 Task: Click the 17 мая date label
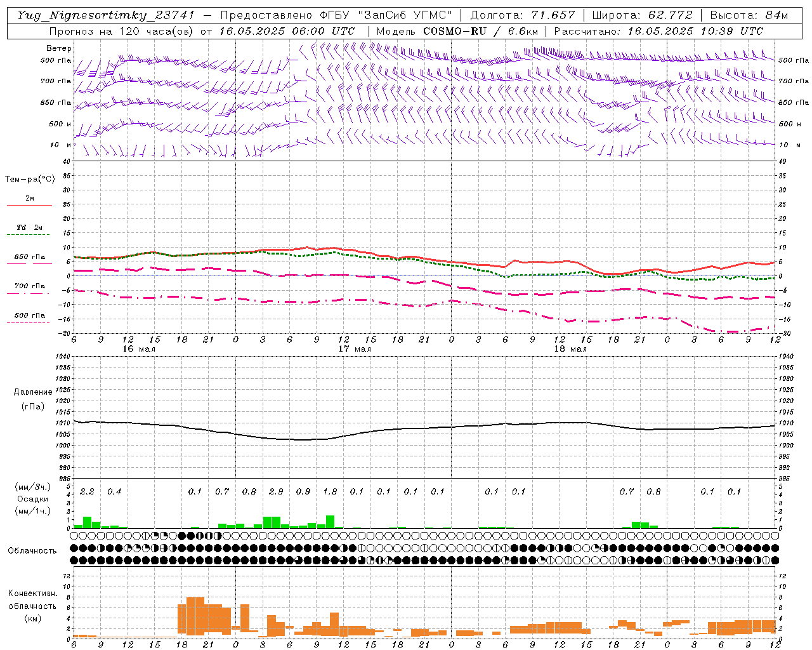(x=354, y=349)
